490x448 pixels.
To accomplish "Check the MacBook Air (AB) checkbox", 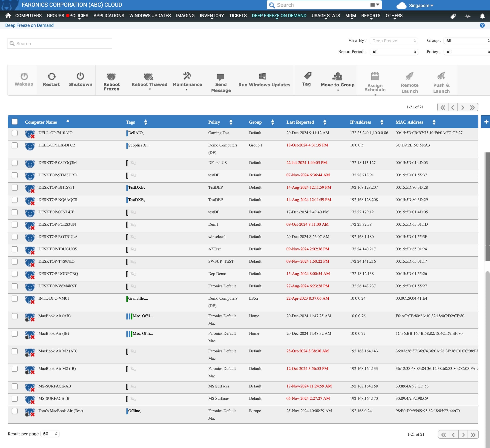I will pyautogui.click(x=15, y=316).
